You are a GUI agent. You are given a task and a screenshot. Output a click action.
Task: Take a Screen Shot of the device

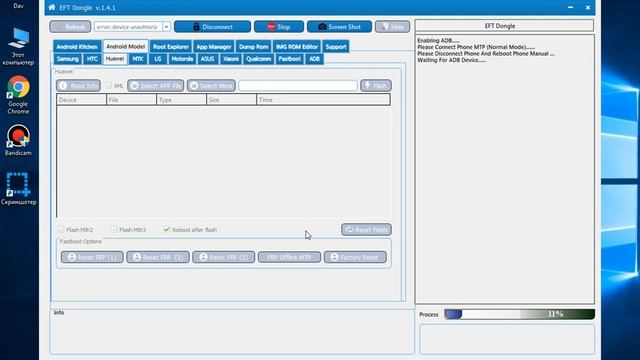[x=339, y=27]
